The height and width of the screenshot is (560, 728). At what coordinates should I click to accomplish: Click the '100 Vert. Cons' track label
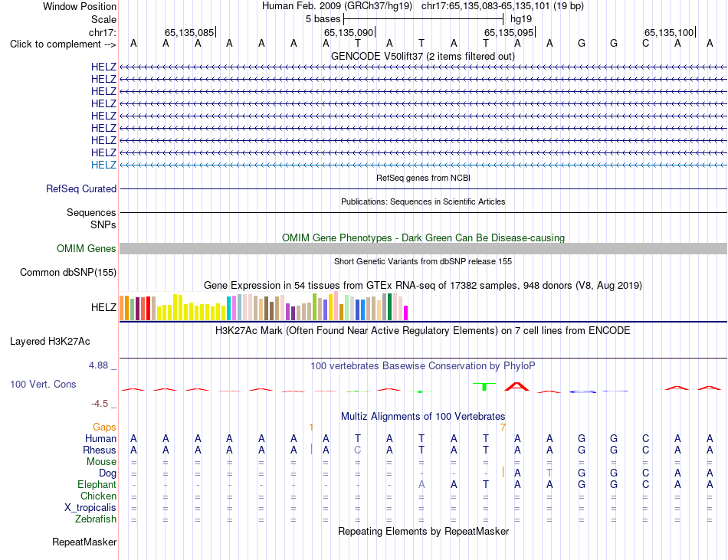point(43,384)
